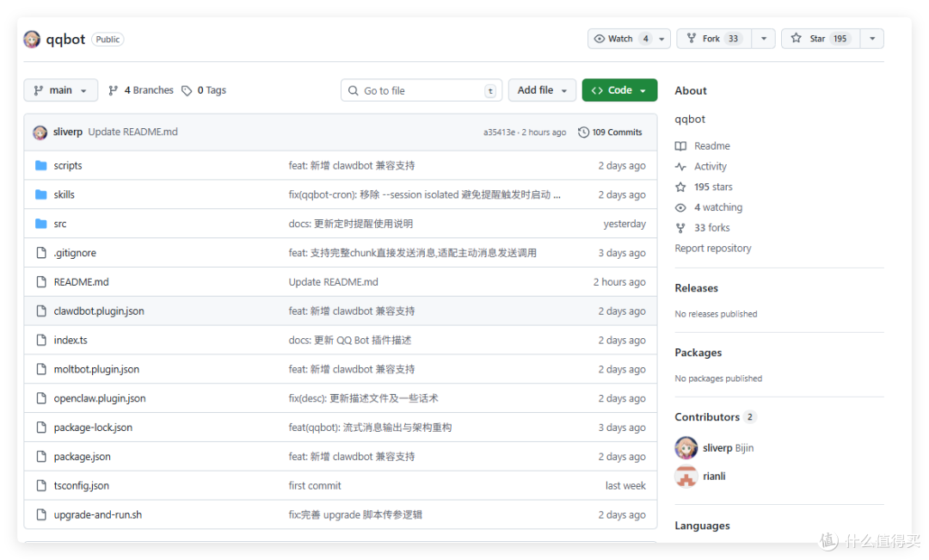Click the .gitignore file icon

(41, 252)
